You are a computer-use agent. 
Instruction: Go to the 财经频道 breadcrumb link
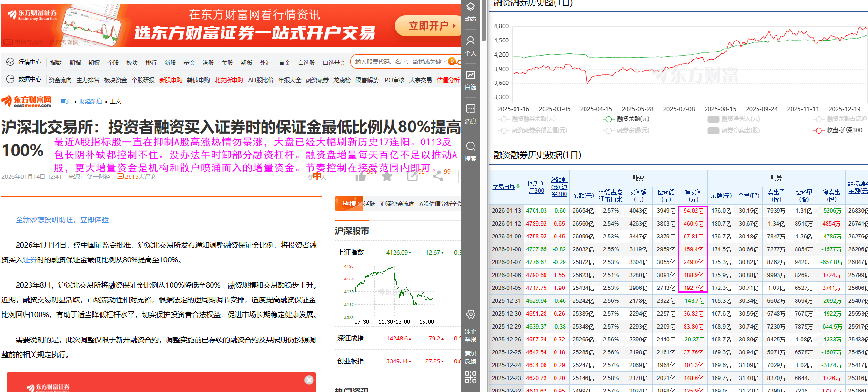[91, 101]
